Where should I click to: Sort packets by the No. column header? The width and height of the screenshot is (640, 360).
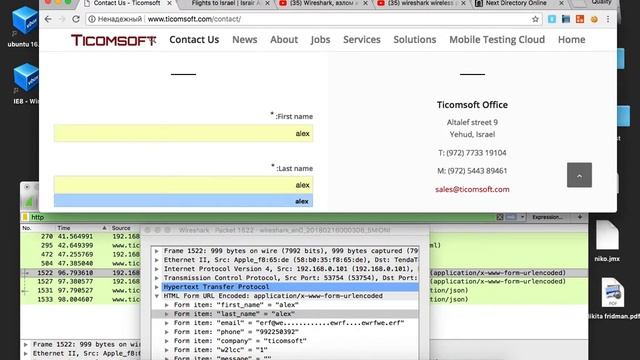coord(38,228)
